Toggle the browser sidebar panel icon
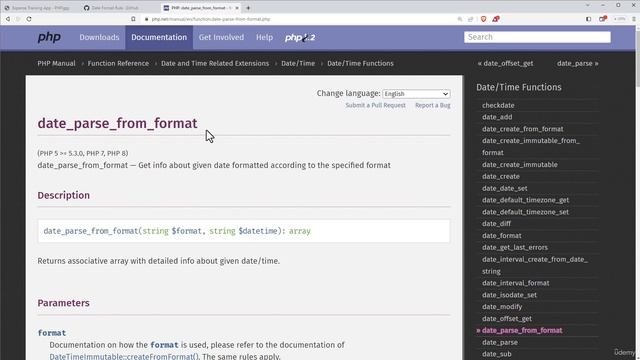640x360 pixels. (589, 19)
